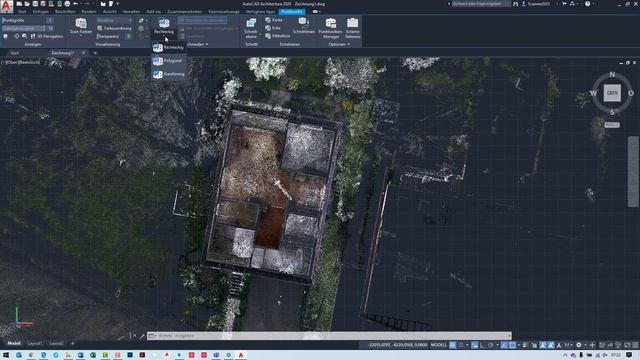Image resolution: width=640 pixels, height=360 pixels.
Task: Open the visual style dropdown in Visualisierung
Action: pos(115,20)
